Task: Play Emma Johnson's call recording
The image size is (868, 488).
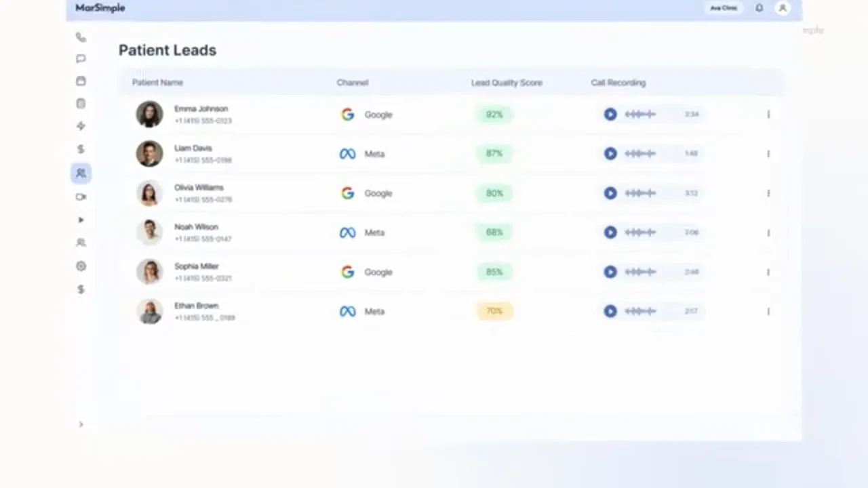Action: 610,115
